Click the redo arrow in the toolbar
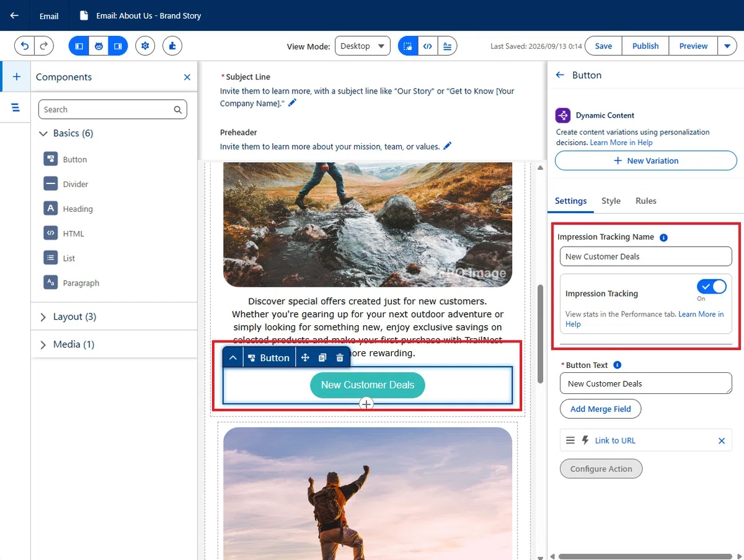The image size is (744, 560). (44, 46)
